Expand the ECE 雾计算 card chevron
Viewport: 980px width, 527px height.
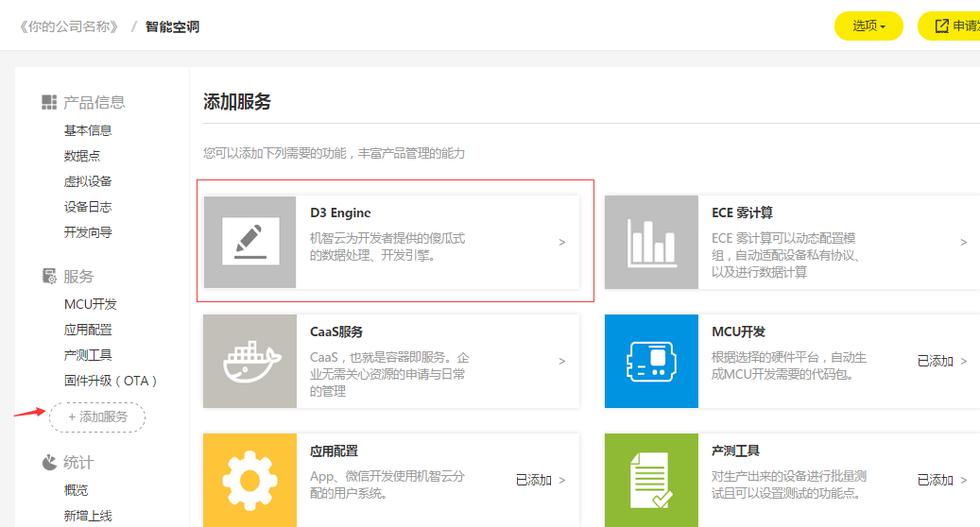pos(964,243)
